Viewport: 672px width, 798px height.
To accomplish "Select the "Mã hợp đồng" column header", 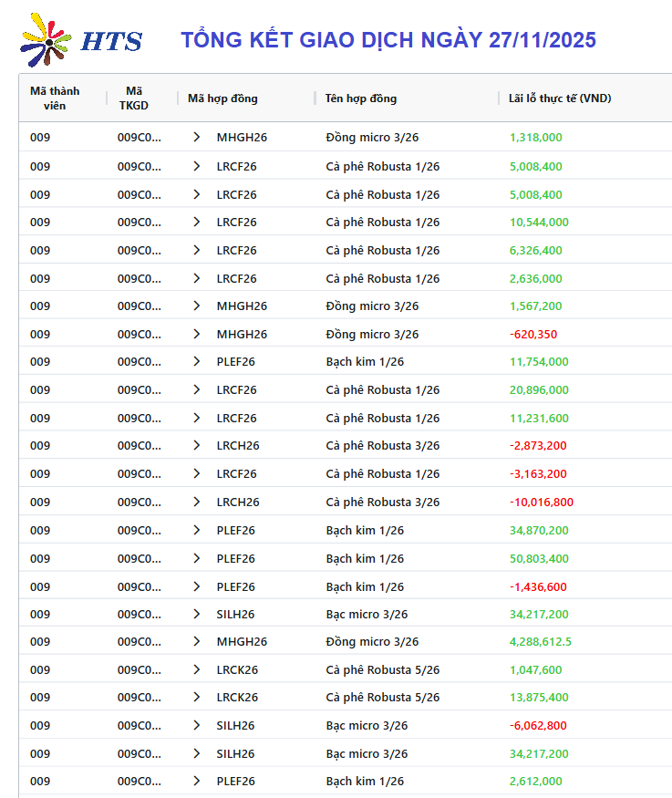I will [222, 98].
